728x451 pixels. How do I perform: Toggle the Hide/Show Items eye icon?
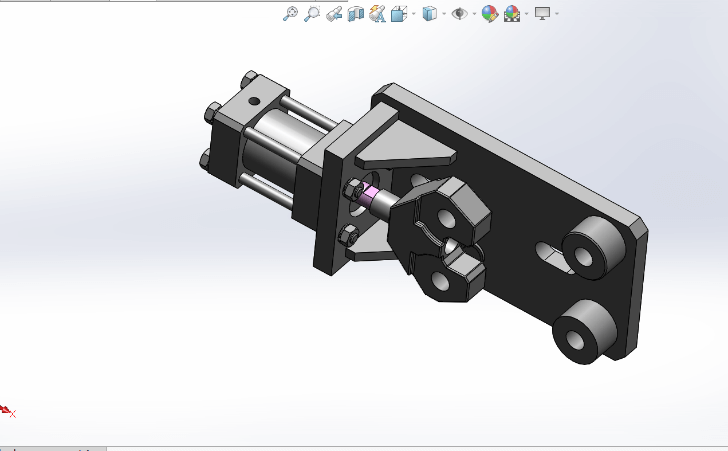coord(459,13)
